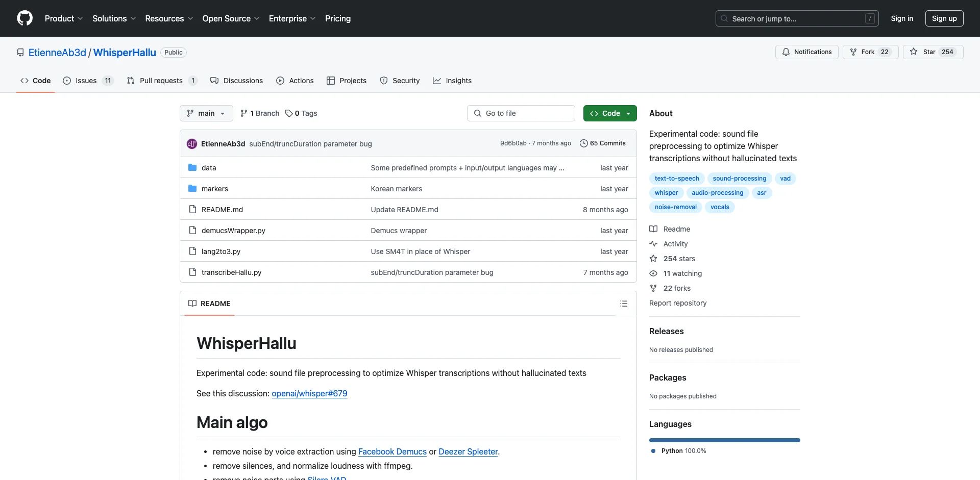
Task: Open the Enterprise dropdown
Action: [292, 18]
